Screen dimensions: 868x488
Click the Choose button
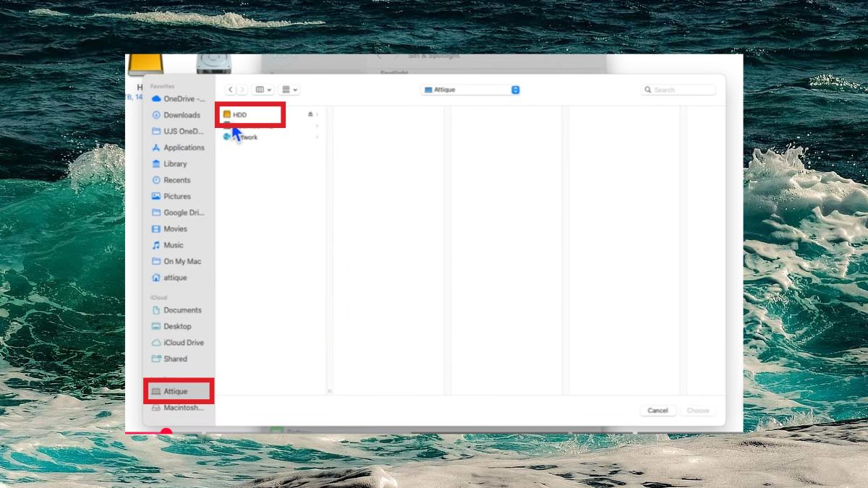(698, 411)
